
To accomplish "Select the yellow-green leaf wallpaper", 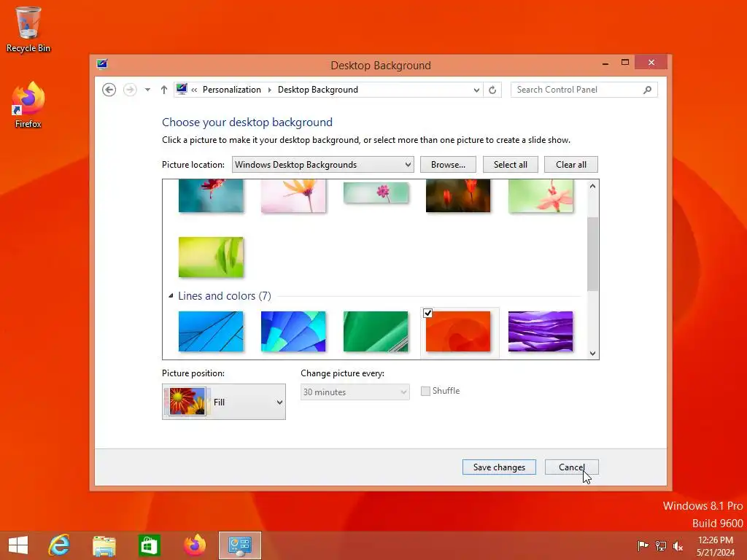I will click(211, 257).
